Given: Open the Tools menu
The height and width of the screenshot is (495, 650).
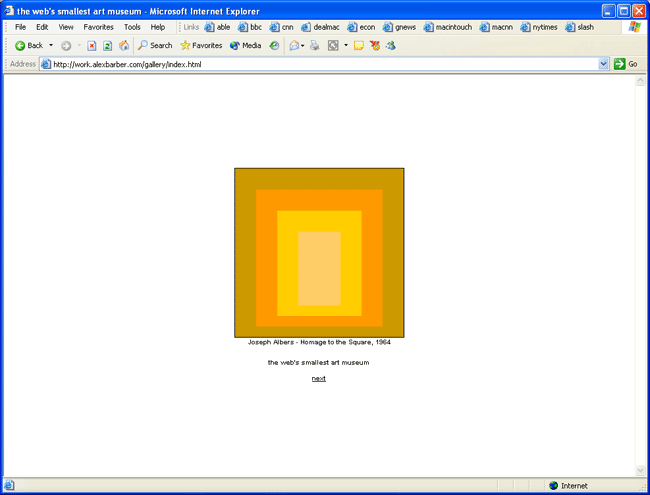Looking at the screenshot, I should 132,27.
